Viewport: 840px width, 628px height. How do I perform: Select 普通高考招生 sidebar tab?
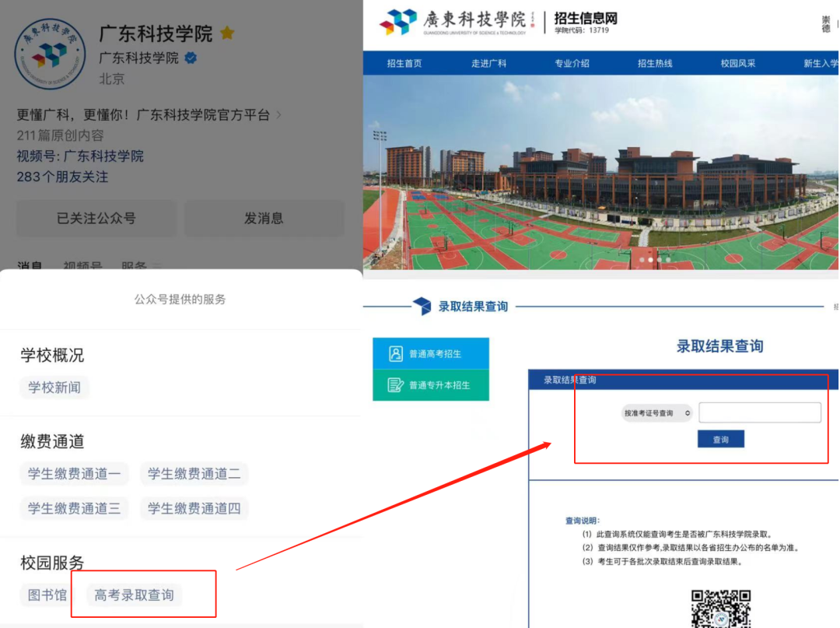click(x=431, y=353)
